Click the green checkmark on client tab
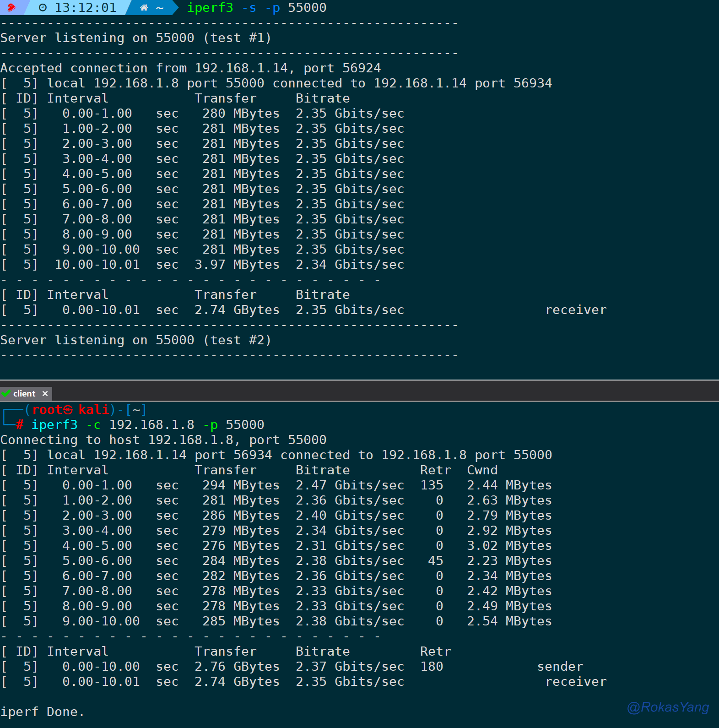719x728 pixels. 6,393
